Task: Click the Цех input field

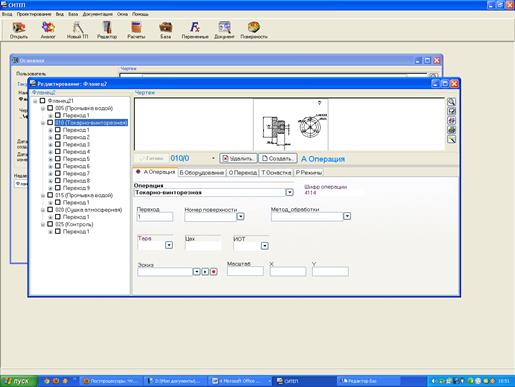Action: [x=203, y=246]
